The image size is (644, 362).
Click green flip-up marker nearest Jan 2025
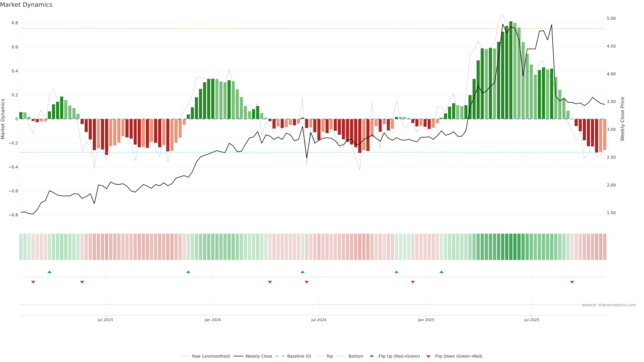coord(441,272)
